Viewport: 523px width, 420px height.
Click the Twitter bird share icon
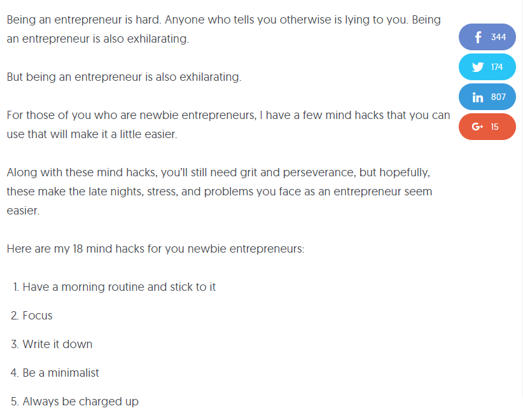(478, 67)
